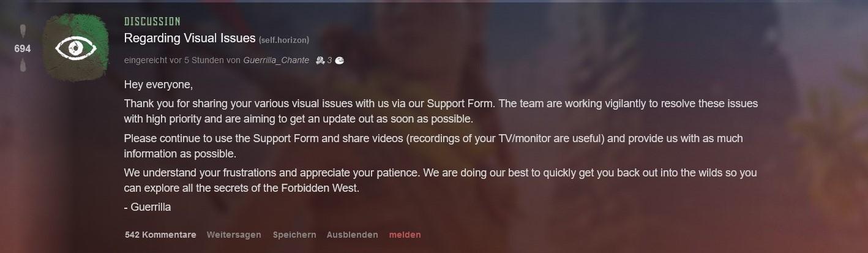Share the post via Weitersagen
868x253 pixels.
(x=234, y=235)
